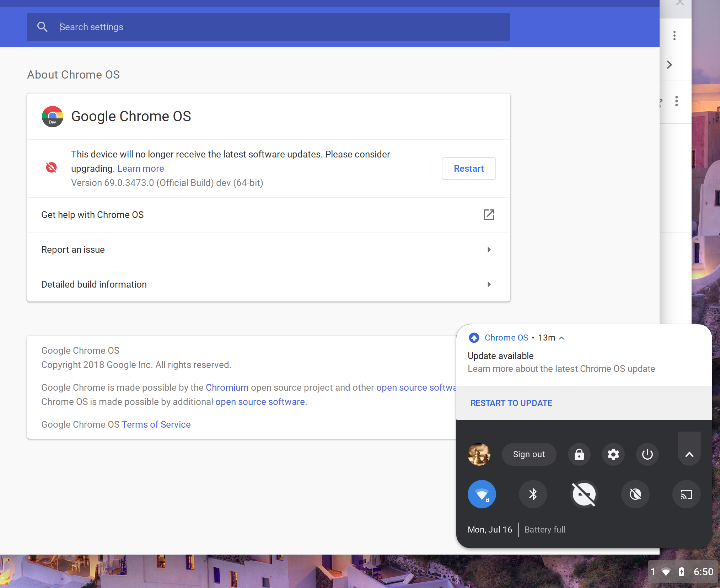720x588 pixels.
Task: Click the power icon in quick settings
Action: pyautogui.click(x=647, y=454)
